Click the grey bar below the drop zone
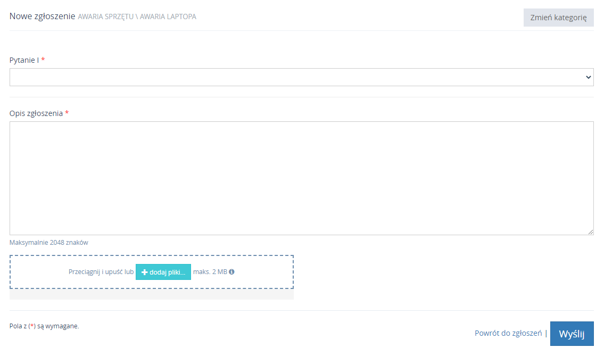 (x=151, y=294)
